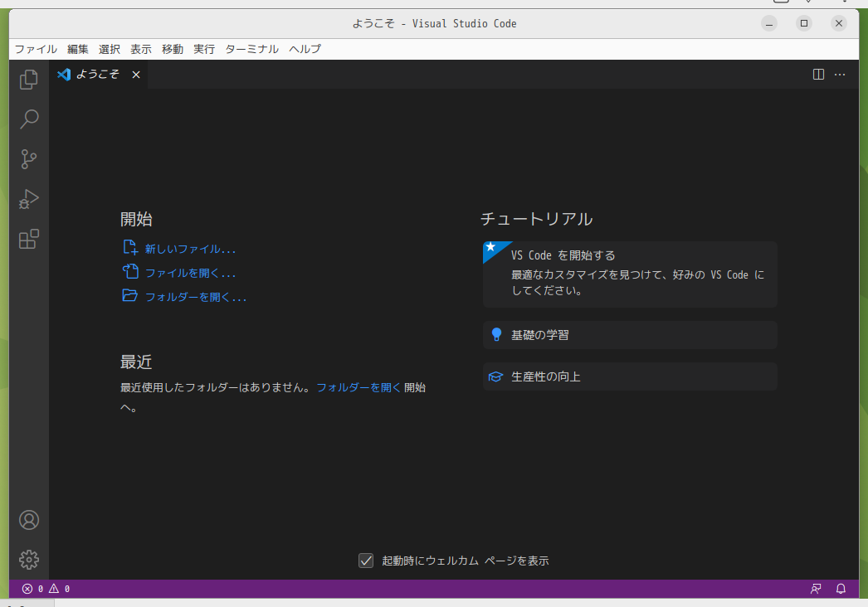Click the lightbulb icon on 基礎の学習

pyautogui.click(x=496, y=334)
